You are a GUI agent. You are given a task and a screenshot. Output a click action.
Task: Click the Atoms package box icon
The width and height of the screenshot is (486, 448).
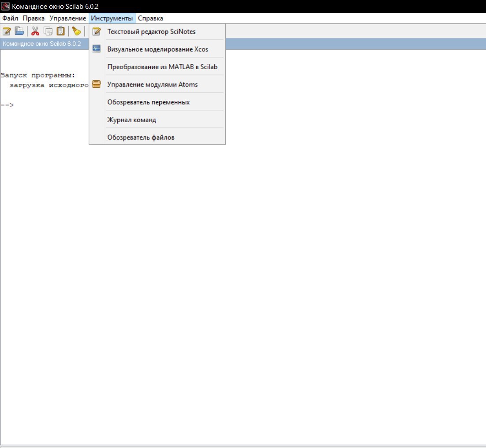tap(97, 84)
